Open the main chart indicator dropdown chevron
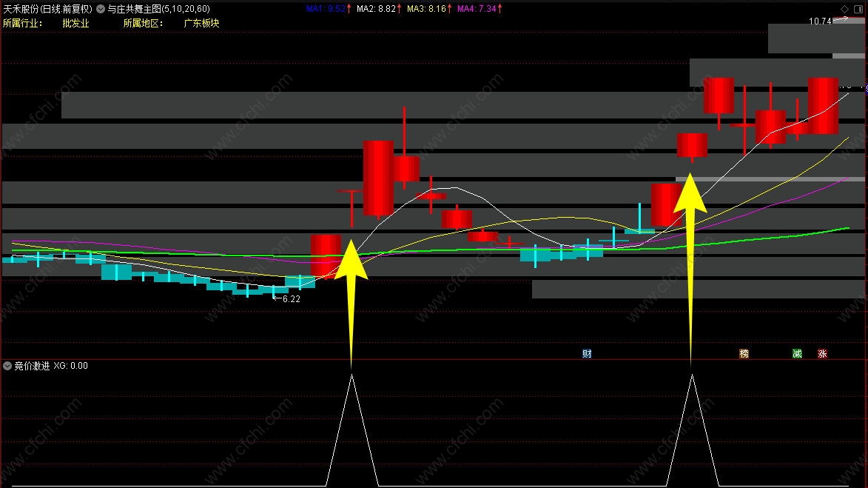 pos(101,9)
